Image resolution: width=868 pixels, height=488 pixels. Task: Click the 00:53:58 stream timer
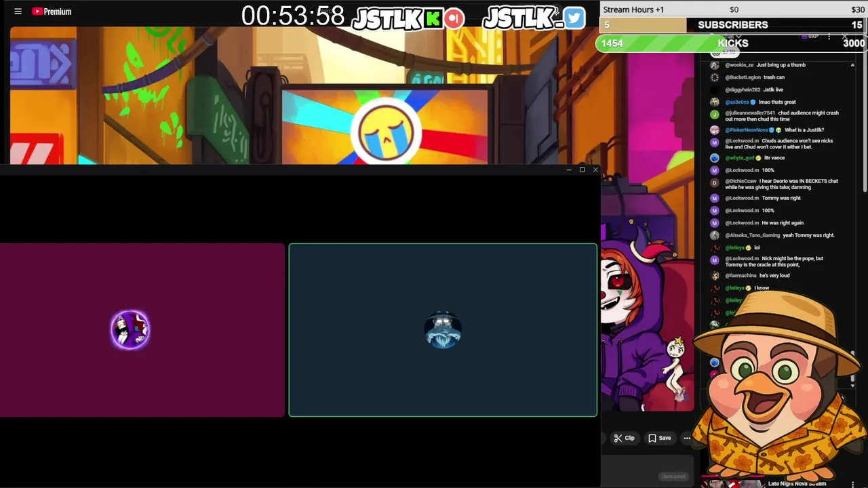click(x=293, y=16)
